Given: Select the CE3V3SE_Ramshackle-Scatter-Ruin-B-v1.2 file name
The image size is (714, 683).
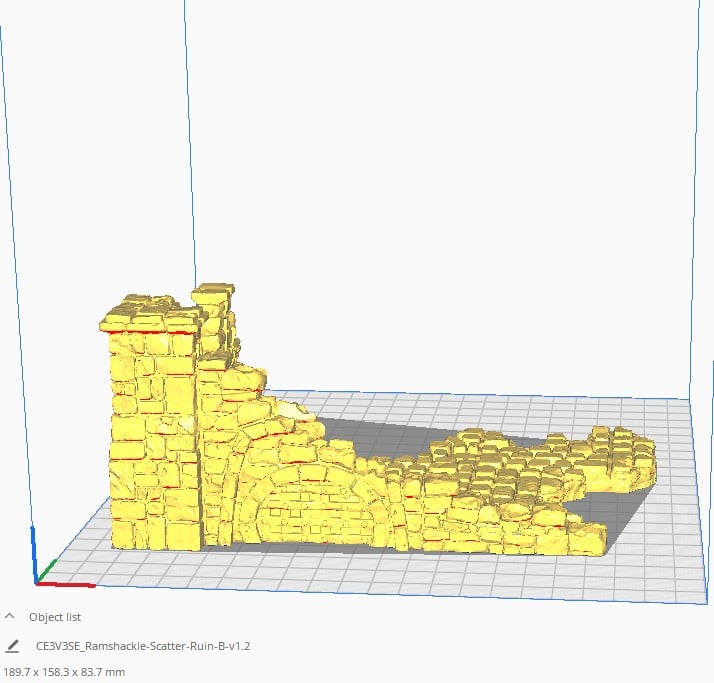Looking at the screenshot, I should [142, 646].
